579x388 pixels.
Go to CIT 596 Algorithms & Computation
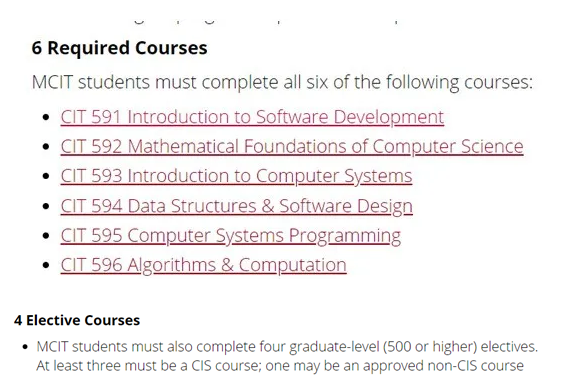pos(203,265)
